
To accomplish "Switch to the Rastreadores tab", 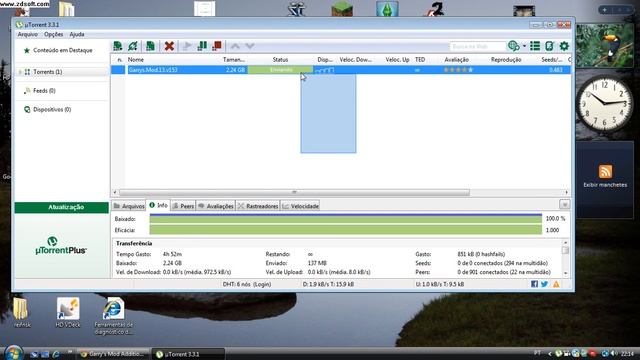I will tap(258, 206).
